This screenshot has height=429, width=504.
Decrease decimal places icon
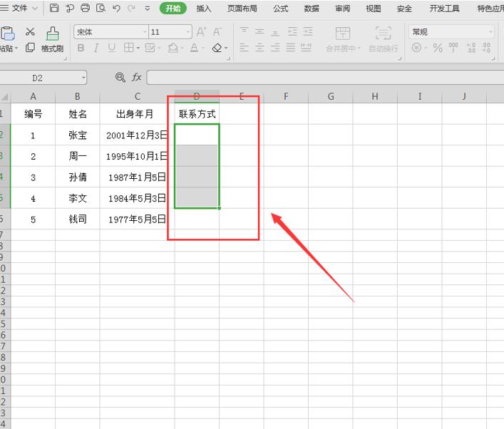(x=486, y=48)
